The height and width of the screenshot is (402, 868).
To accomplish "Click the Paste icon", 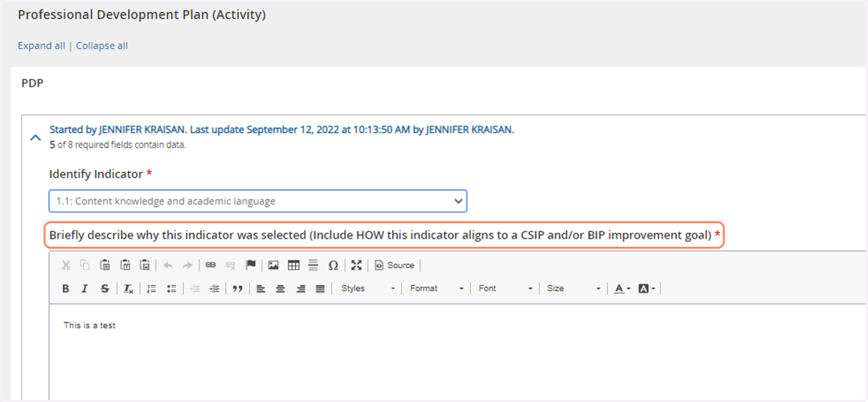I will click(105, 265).
